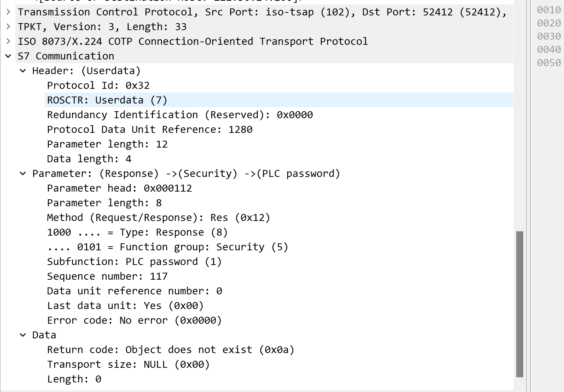Expand the ISO 8073 COTP section
Viewport: 564px width, 392px height.
8,41
